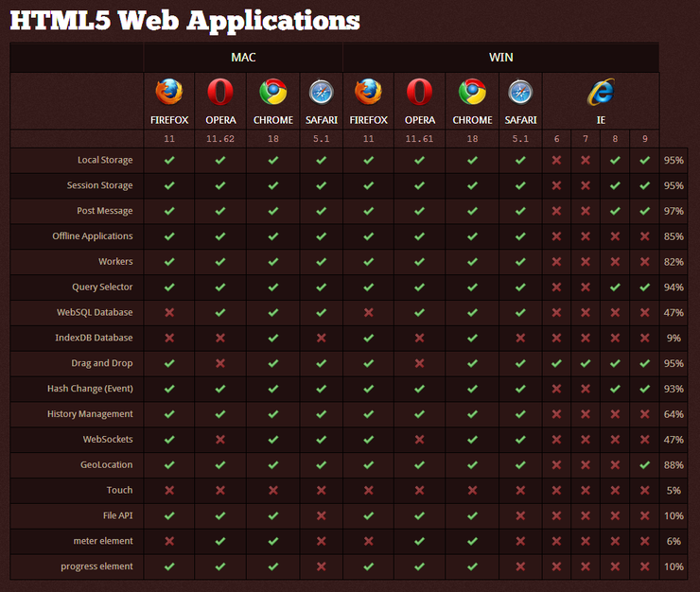This screenshot has height=592, width=700.
Task: Click Query Selector check under IE 8
Action: [x=615, y=287]
